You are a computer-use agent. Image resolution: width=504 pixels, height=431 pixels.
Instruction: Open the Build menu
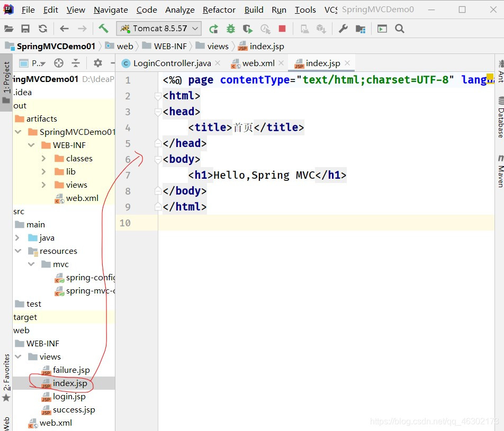point(254,10)
